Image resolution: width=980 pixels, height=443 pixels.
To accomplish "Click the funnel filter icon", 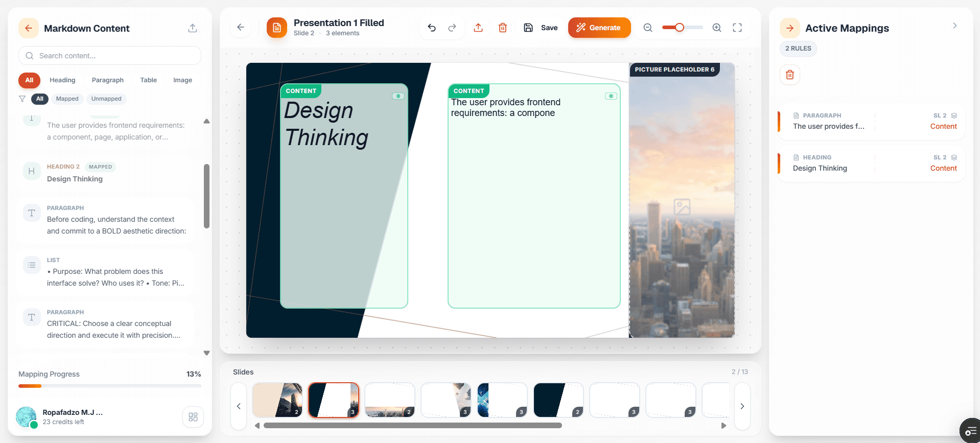I will point(22,99).
